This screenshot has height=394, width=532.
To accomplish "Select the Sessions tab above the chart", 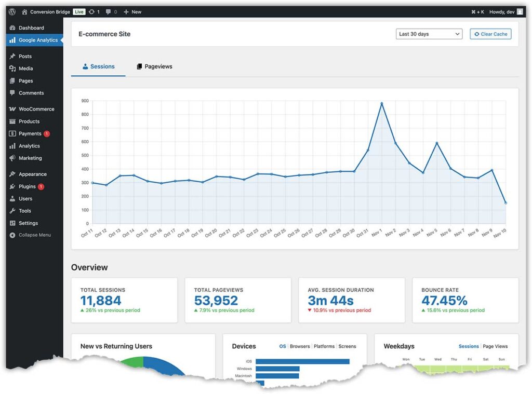I will click(98, 66).
